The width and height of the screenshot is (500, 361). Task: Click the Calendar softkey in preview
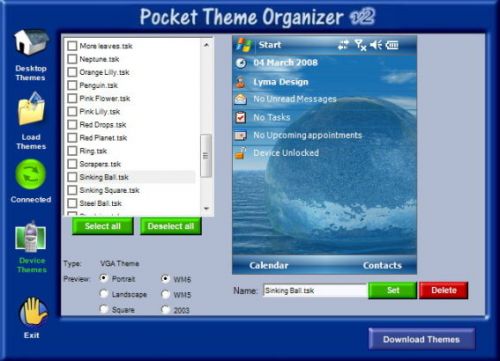tap(269, 265)
